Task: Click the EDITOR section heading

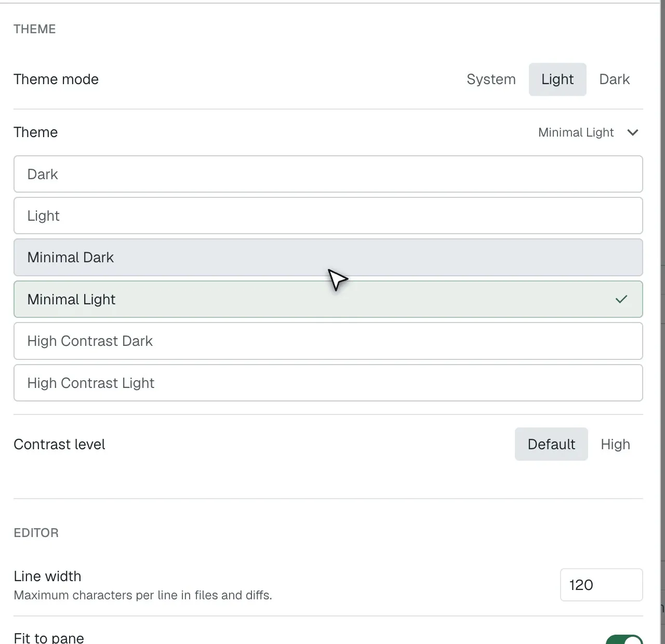Action: click(x=36, y=533)
